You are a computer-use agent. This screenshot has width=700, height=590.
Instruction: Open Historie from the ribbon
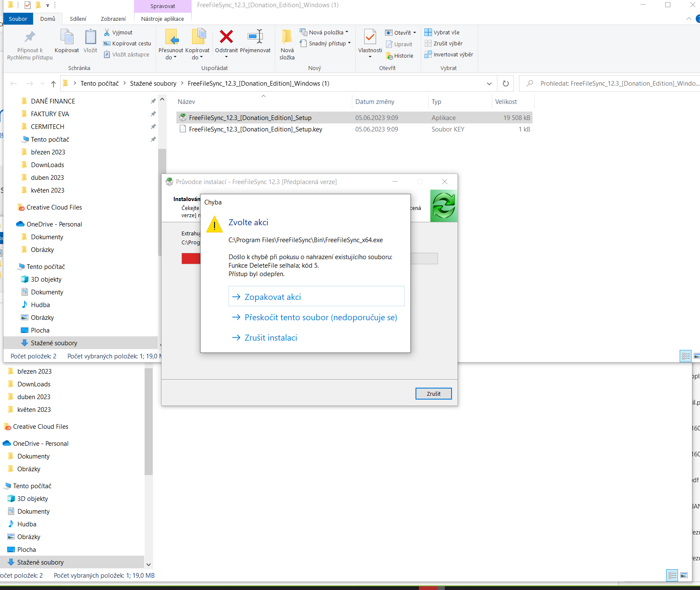tap(399, 56)
